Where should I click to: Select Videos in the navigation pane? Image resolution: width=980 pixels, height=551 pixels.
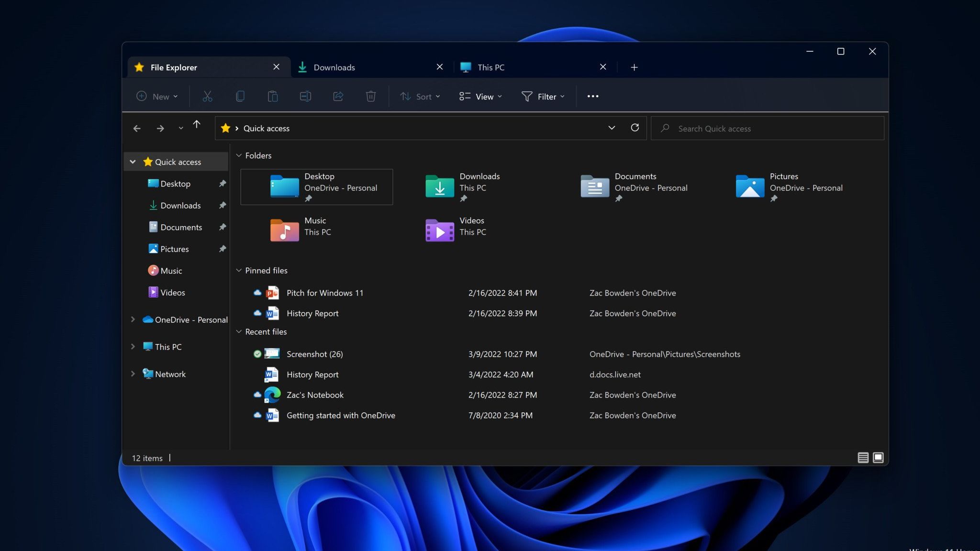coord(167,292)
